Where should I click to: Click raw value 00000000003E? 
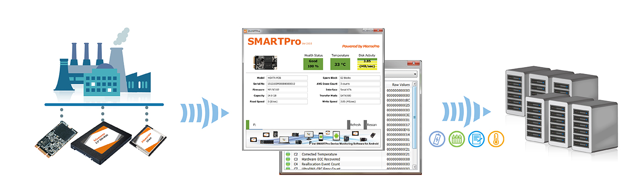pos(398,115)
